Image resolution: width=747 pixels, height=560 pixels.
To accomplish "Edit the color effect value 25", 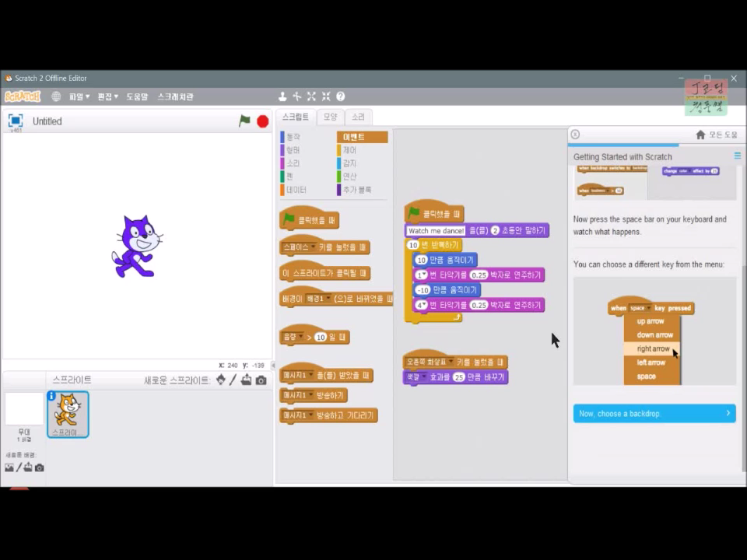I will pyautogui.click(x=458, y=377).
